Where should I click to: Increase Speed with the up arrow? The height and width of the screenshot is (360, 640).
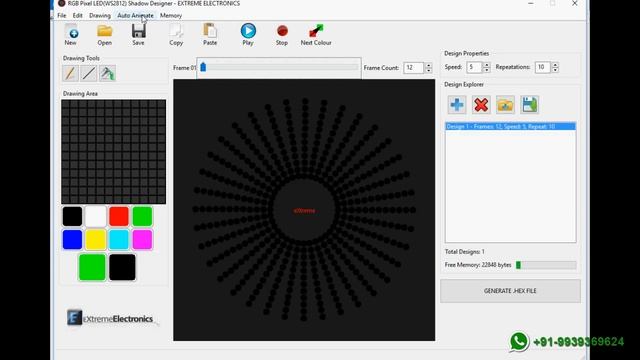click(x=486, y=64)
